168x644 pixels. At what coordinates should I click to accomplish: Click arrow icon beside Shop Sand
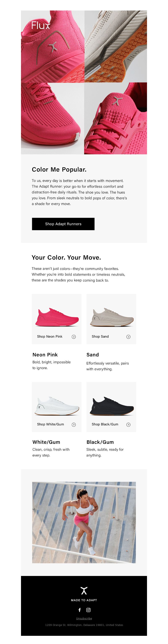[x=128, y=337]
